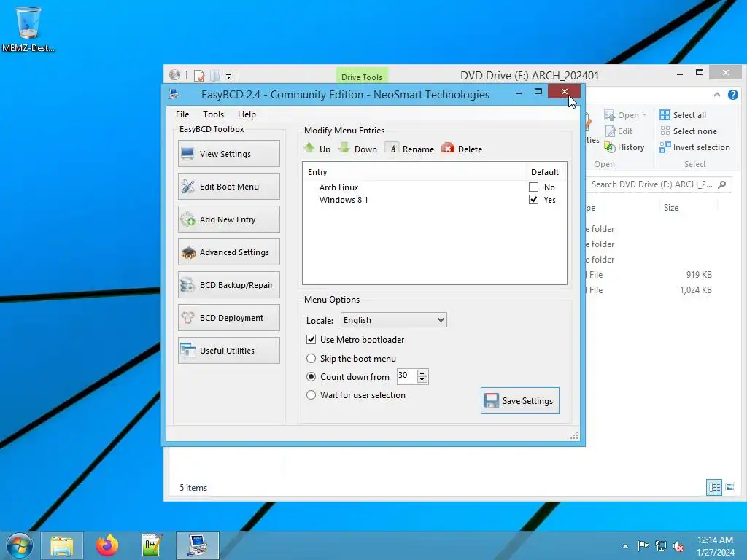Image resolution: width=747 pixels, height=560 pixels.
Task: Click the countdown seconds field
Action: click(407, 376)
